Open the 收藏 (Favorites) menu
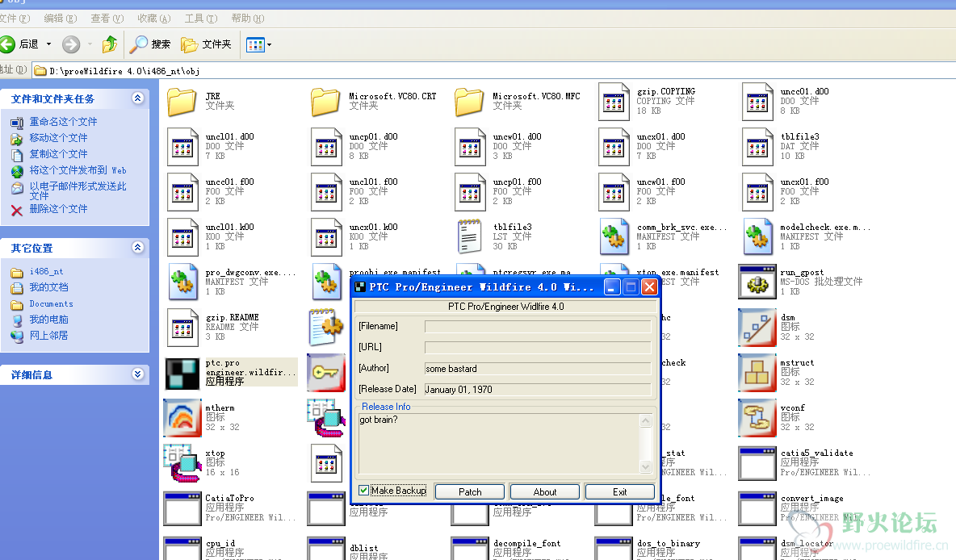This screenshot has width=956, height=560. pos(153,19)
